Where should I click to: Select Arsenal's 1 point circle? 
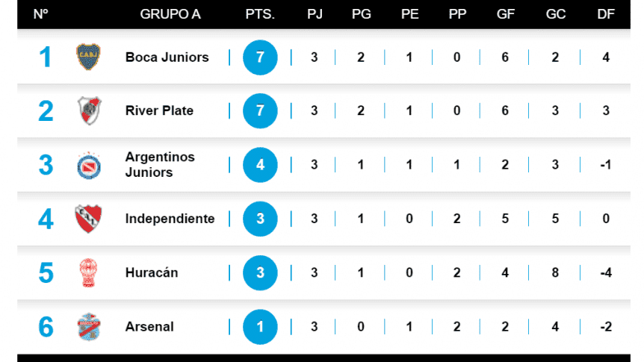click(x=260, y=327)
